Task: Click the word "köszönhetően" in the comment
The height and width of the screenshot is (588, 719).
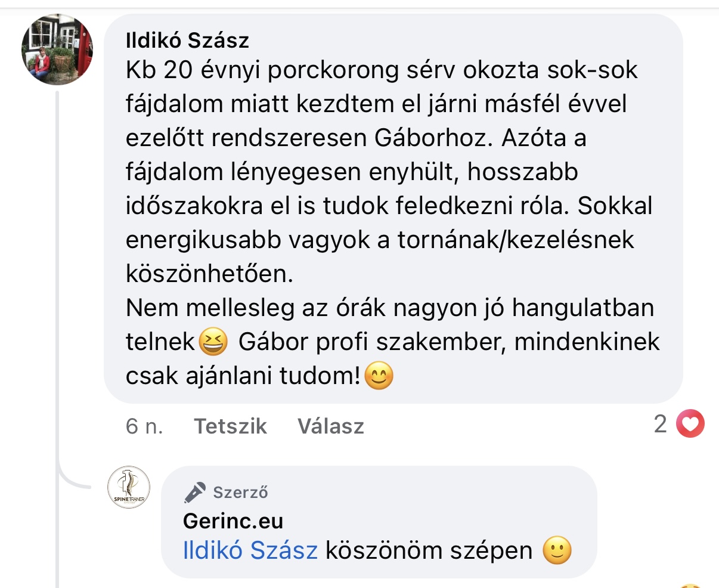Action: 209,274
